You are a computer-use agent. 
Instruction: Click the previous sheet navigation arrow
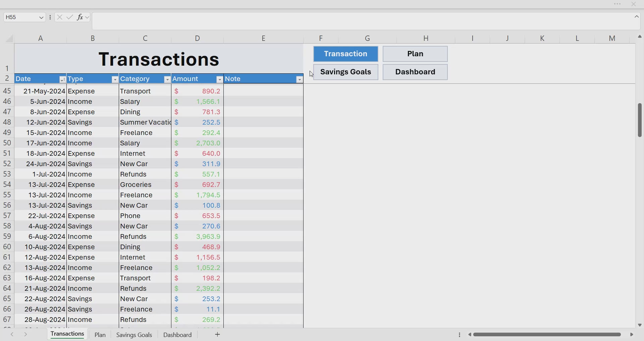point(12,334)
